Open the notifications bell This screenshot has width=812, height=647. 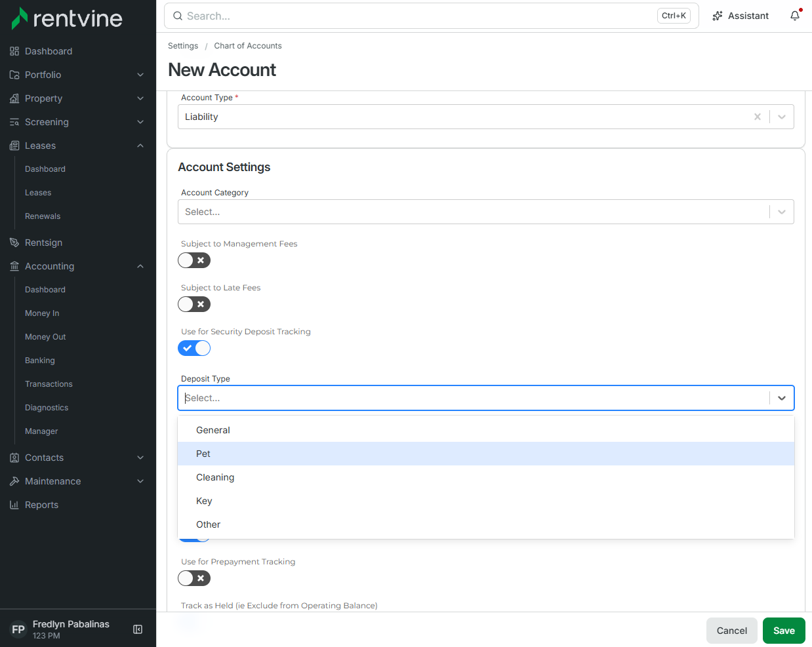tap(795, 16)
